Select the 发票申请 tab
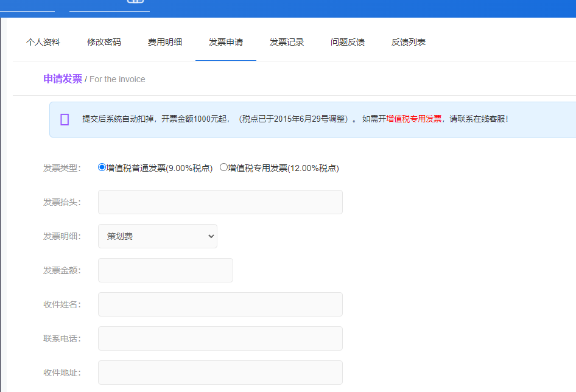The image size is (576, 392). (x=225, y=42)
